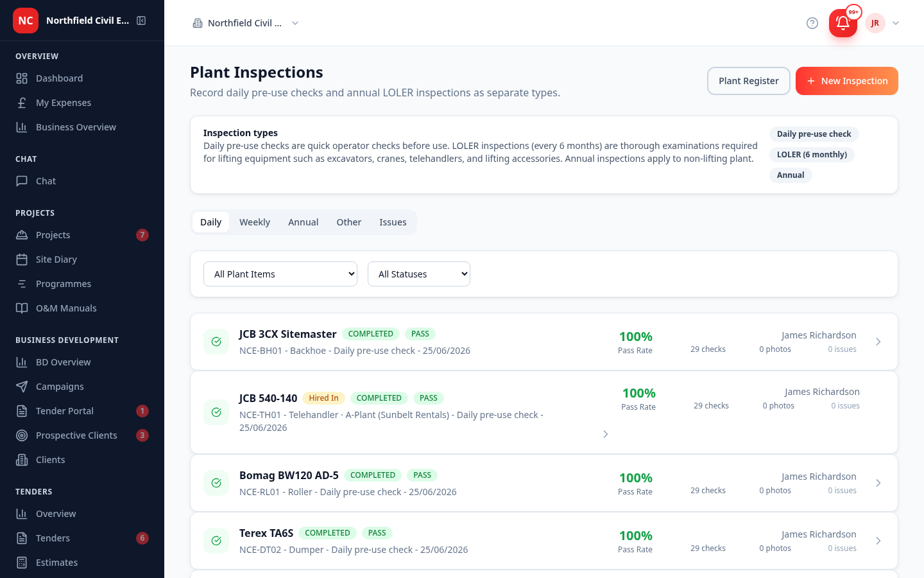Open Northfield Civil company switcher dropdown
The width and height of the screenshot is (924, 578).
[246, 23]
